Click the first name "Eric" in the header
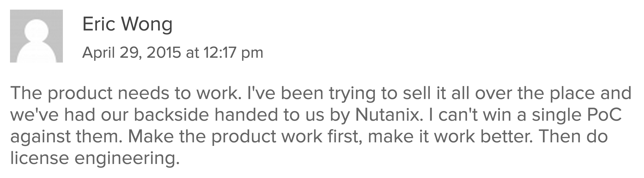 click(99, 24)
